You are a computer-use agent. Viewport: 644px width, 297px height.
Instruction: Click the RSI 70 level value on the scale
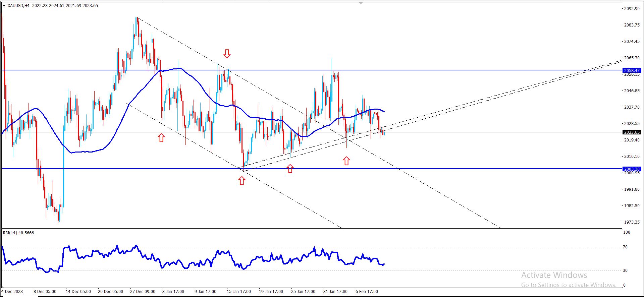pos(625,247)
